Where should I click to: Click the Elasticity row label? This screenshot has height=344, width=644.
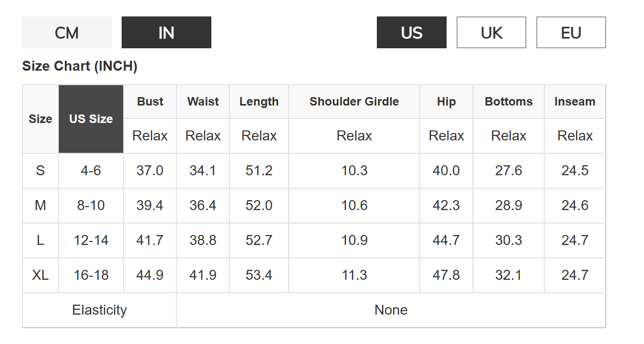pos(99,310)
